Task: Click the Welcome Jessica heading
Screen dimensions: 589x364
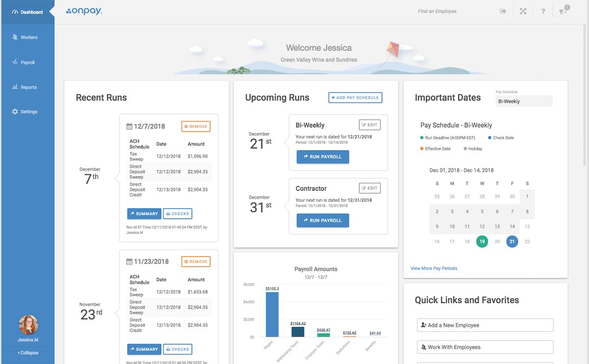Action: pos(319,48)
